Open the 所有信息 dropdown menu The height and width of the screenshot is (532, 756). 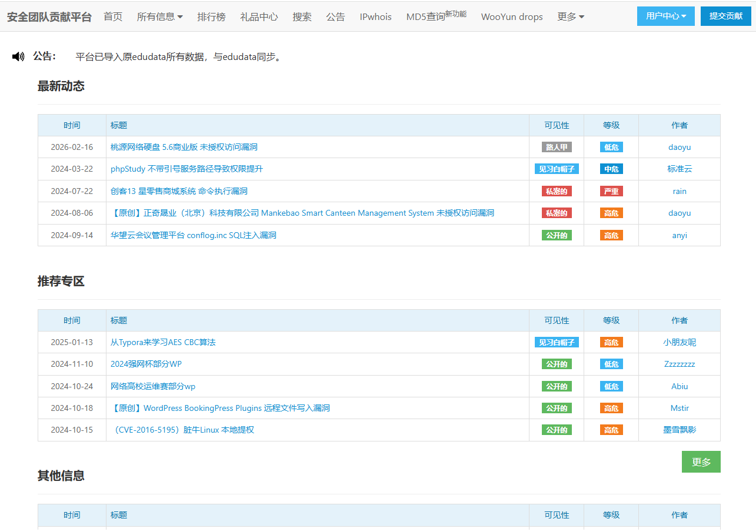click(159, 16)
